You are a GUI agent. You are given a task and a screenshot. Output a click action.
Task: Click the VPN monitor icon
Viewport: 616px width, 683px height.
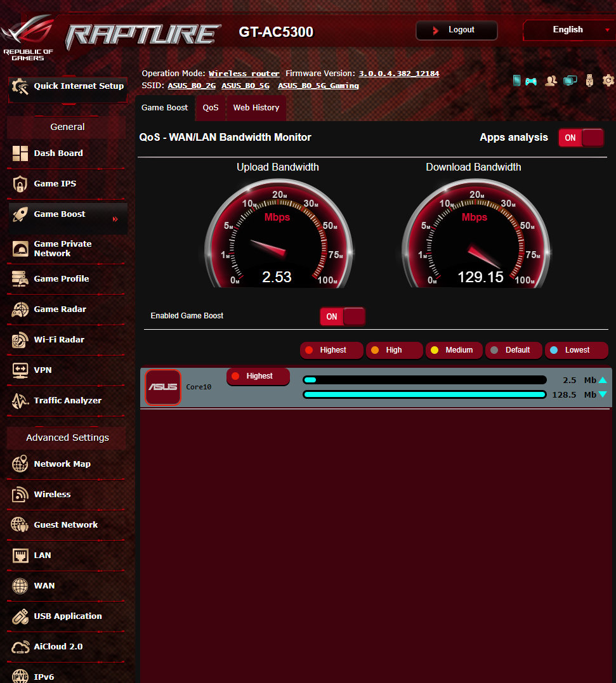click(x=20, y=370)
